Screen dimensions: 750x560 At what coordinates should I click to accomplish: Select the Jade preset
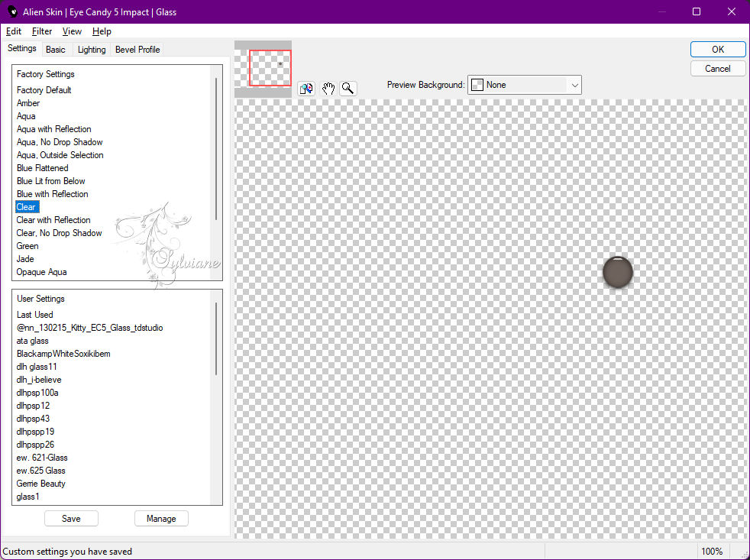pyautogui.click(x=25, y=258)
